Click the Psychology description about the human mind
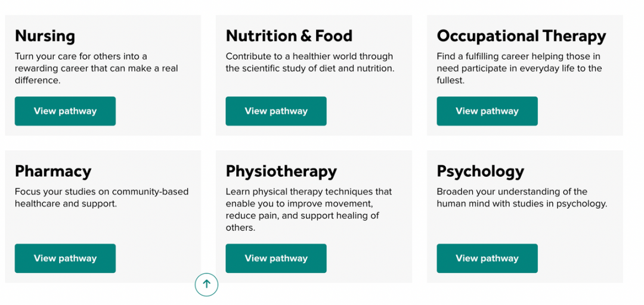This screenshot has height=305, width=644. coord(522,197)
